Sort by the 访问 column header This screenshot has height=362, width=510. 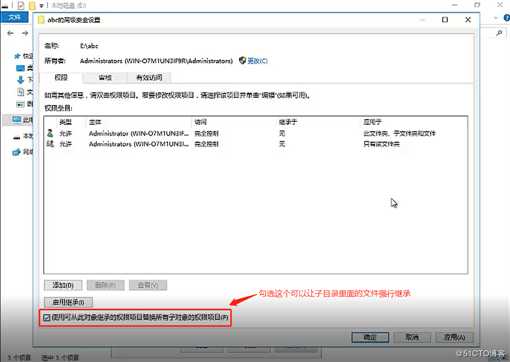[x=201, y=122]
